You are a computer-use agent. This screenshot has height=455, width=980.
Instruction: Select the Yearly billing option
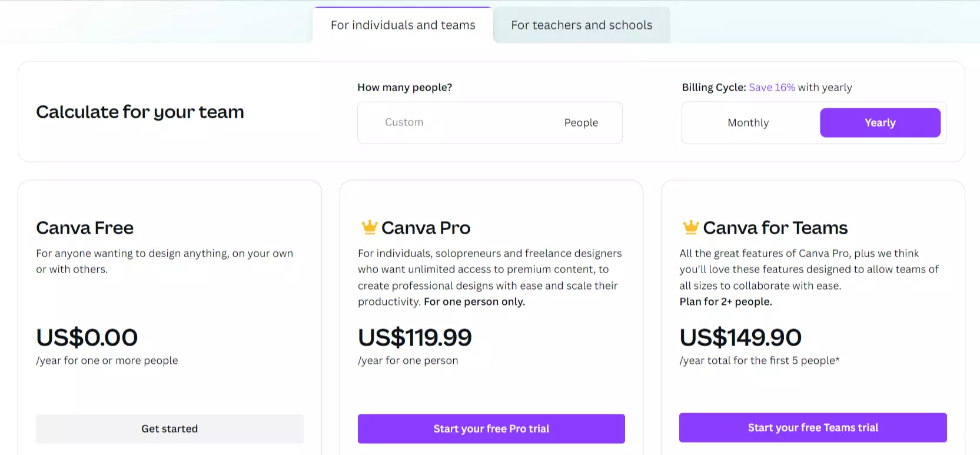pos(880,122)
